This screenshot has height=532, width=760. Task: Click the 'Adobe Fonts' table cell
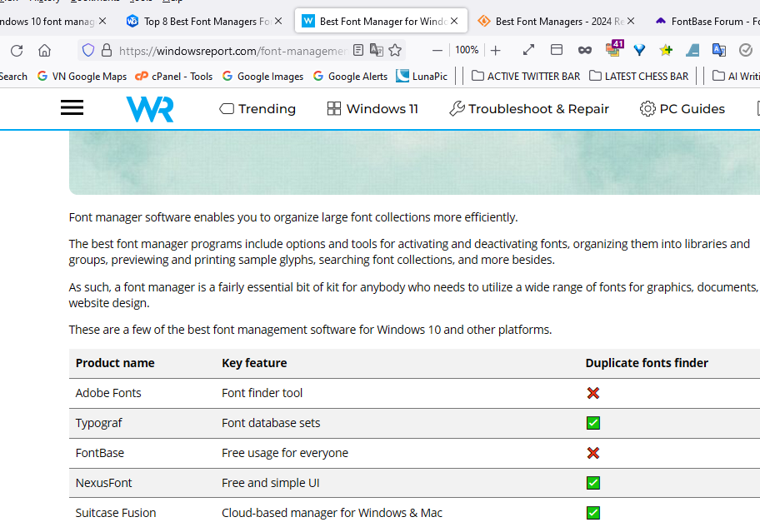(x=108, y=393)
